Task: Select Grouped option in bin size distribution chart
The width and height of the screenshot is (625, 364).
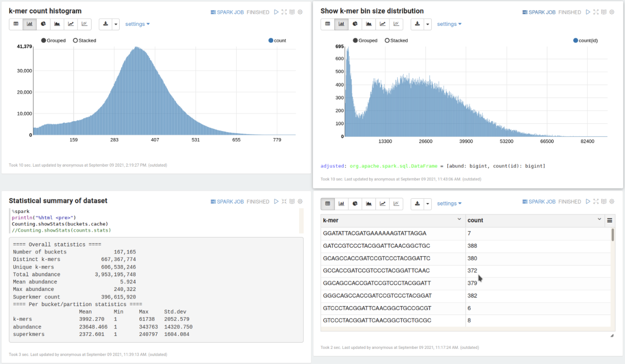Action: [365, 40]
